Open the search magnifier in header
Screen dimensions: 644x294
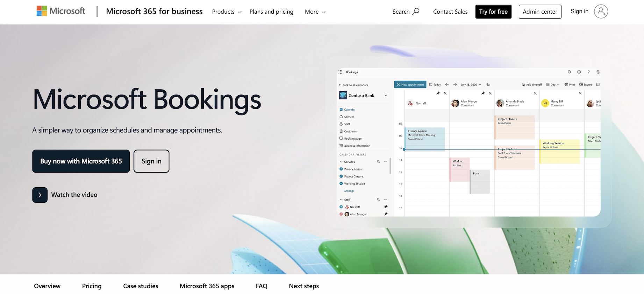tap(416, 12)
